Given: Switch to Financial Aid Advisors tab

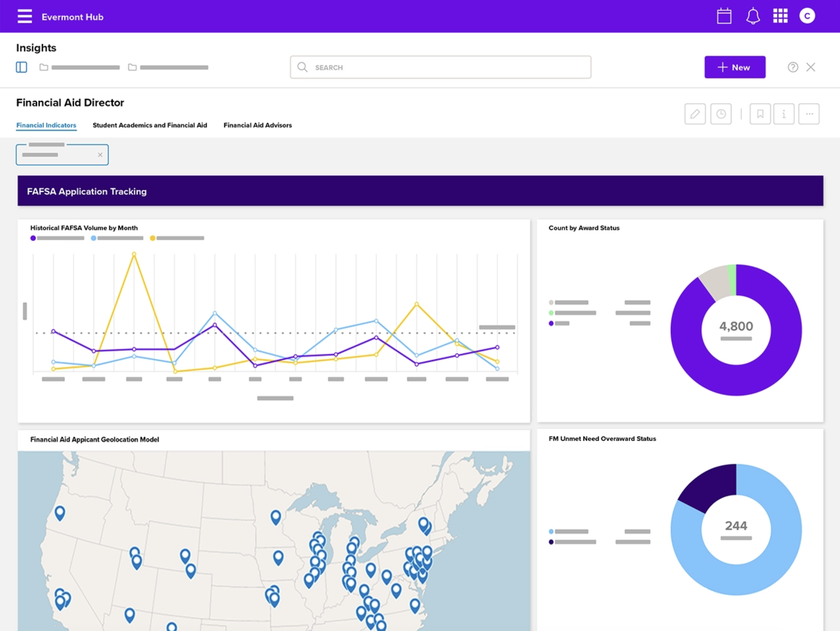Looking at the screenshot, I should coord(257,125).
